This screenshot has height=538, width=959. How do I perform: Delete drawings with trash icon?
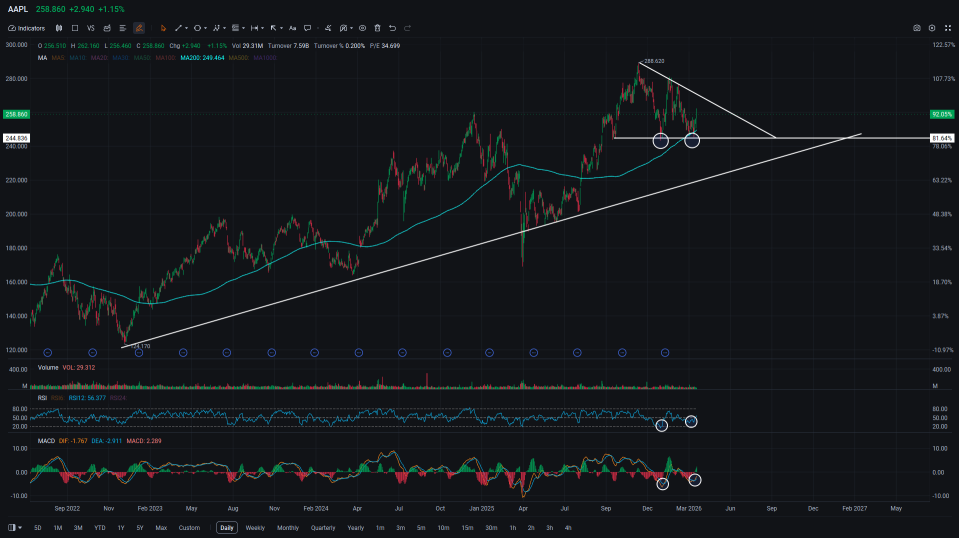[377, 28]
